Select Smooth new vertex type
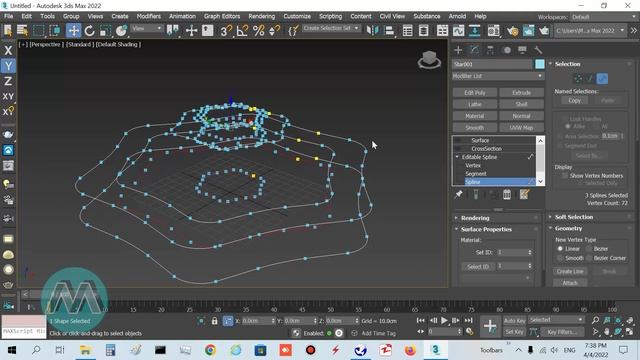 (x=560, y=258)
